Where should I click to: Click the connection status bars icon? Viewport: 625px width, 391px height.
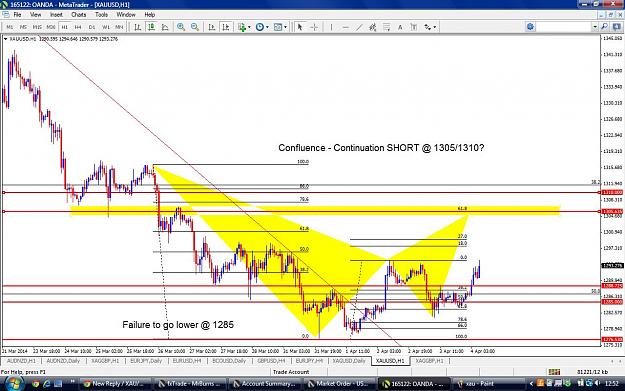click(x=554, y=372)
